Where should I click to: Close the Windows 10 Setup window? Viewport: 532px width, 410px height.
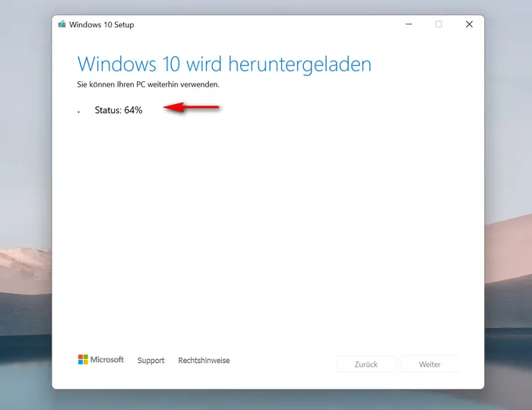pos(469,24)
